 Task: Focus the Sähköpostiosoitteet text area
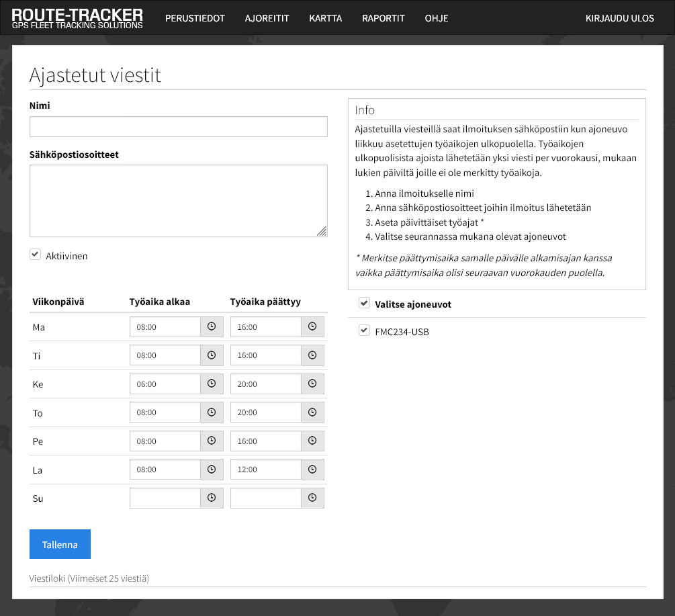178,200
